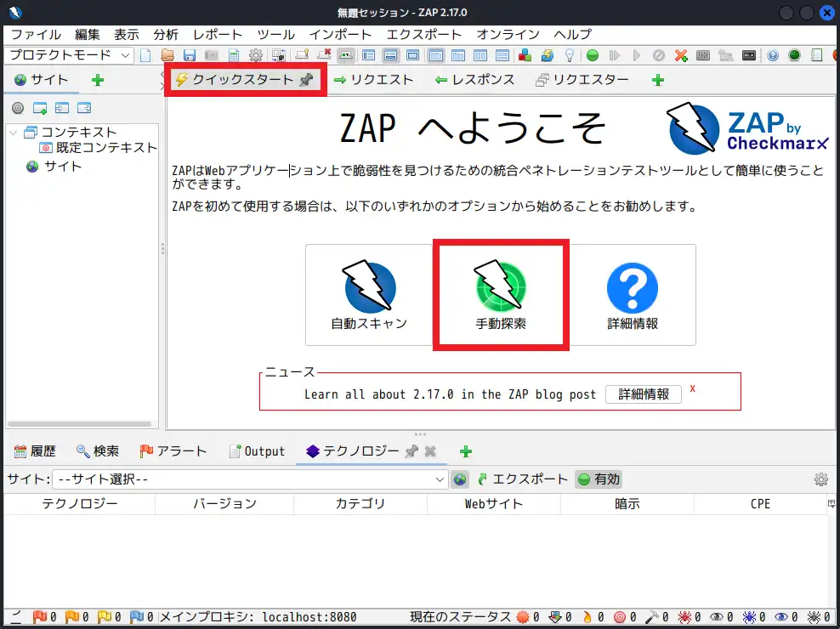Click 詳細情報 button in the news box

pyautogui.click(x=643, y=394)
